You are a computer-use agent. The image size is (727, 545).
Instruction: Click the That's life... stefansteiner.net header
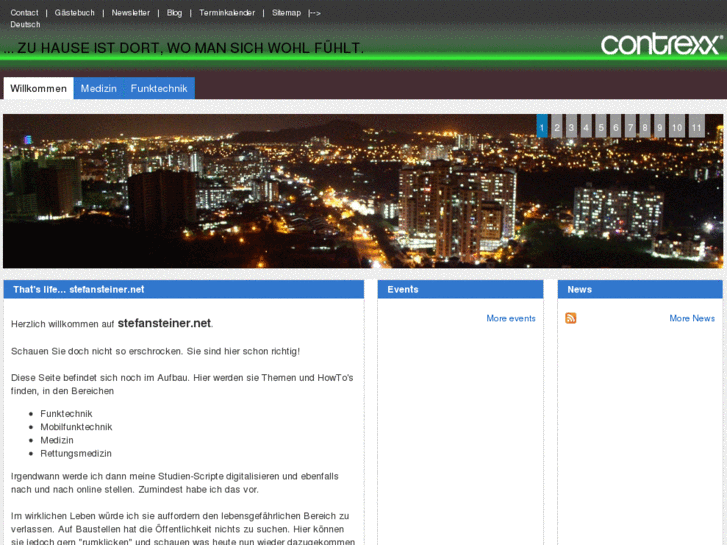pyautogui.click(x=184, y=289)
